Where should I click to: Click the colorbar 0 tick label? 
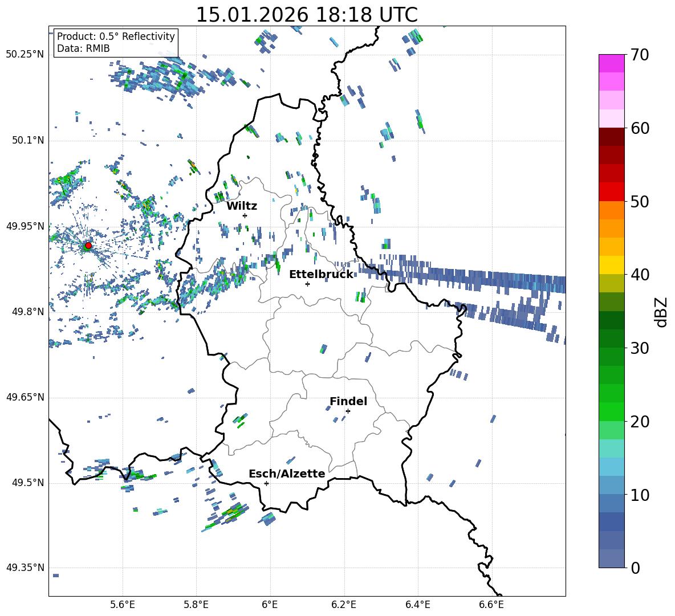[x=636, y=568]
